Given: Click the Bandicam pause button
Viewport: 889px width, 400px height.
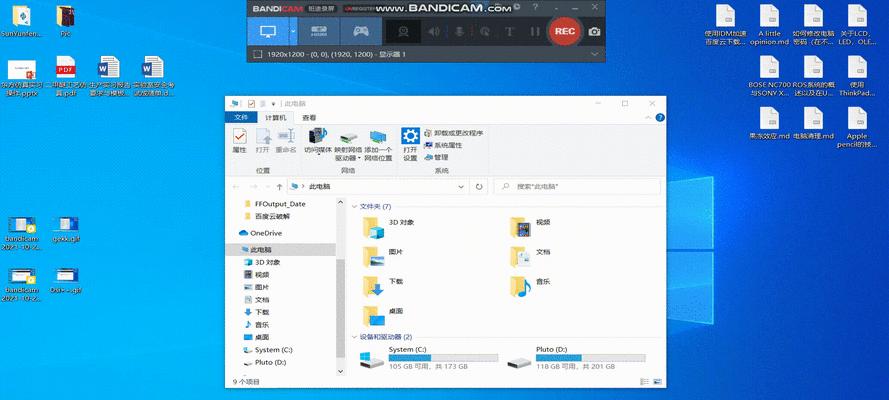Looking at the screenshot, I should click(535, 32).
